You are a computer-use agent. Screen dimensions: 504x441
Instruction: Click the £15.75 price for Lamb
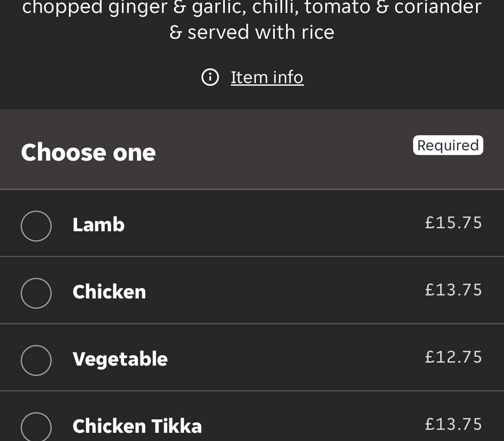pos(453,223)
